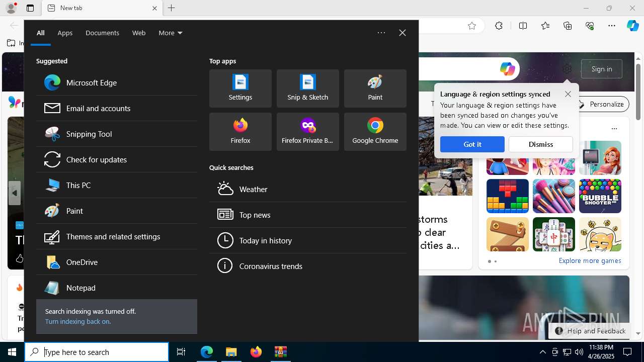
Task: Dismiss the language settings synced notice
Action: [541, 144]
